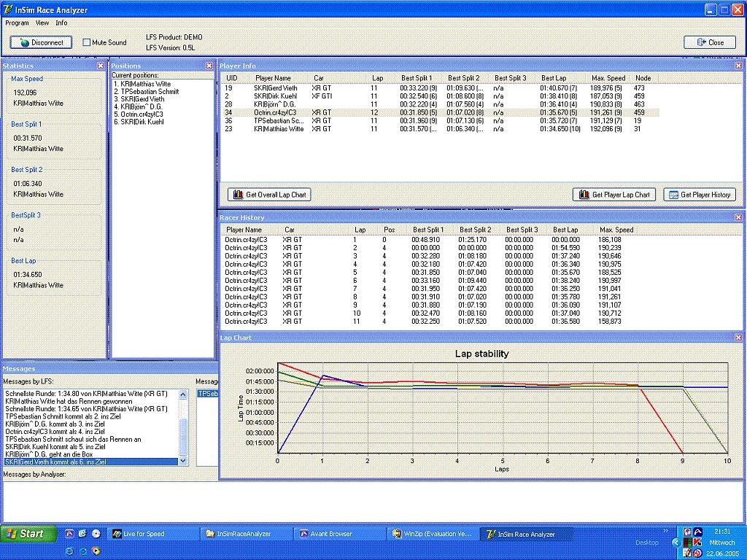
Task: Open the Program menu
Action: pos(18,23)
